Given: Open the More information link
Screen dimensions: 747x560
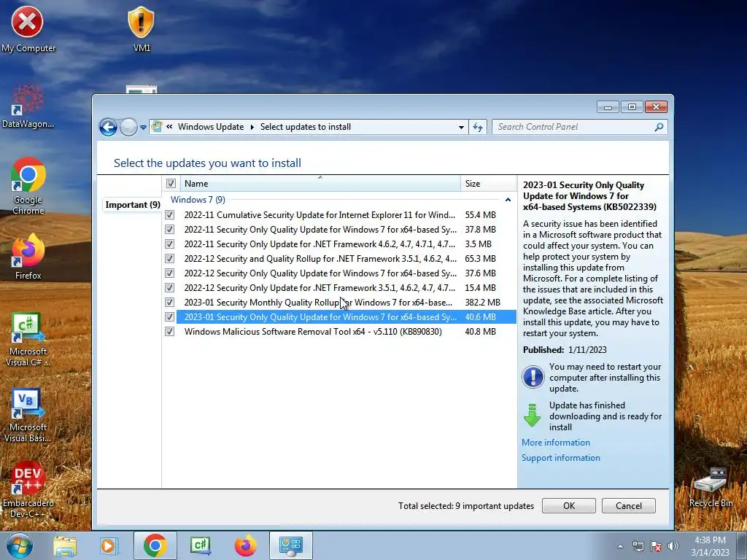Looking at the screenshot, I should tap(555, 443).
